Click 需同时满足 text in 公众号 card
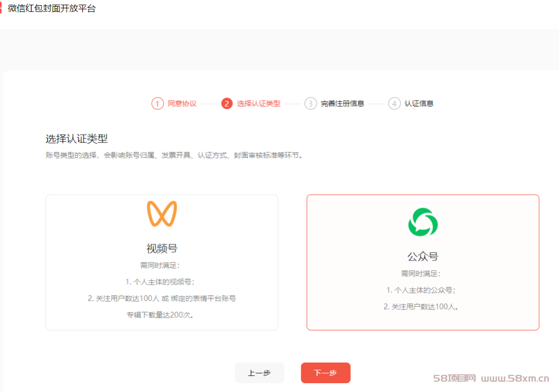The height and width of the screenshot is (392, 559). [421, 273]
